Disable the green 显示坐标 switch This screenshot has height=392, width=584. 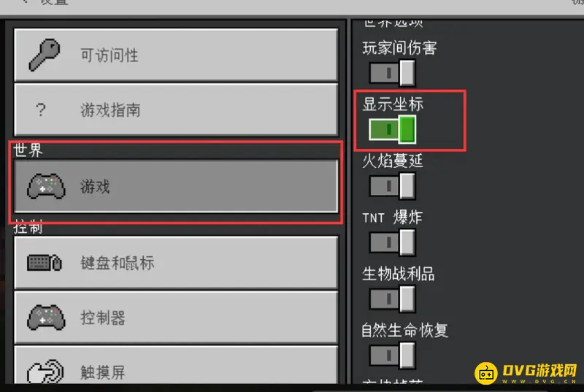[x=392, y=129]
